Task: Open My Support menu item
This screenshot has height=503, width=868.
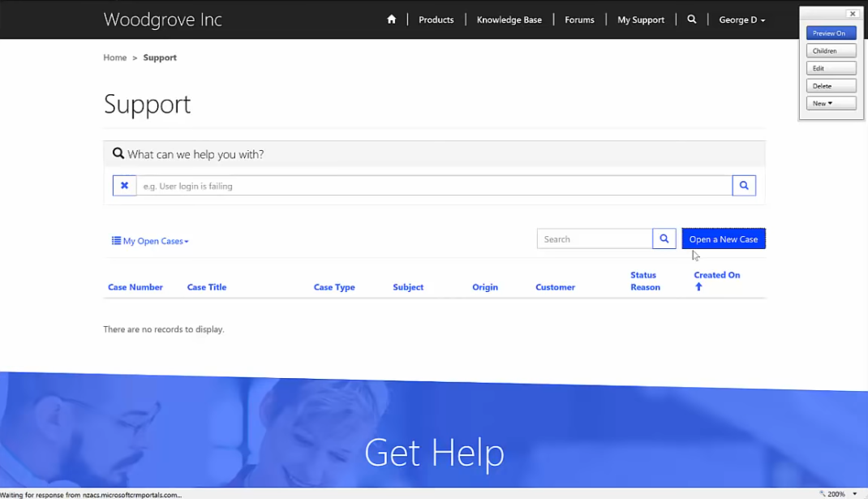Action: point(641,19)
